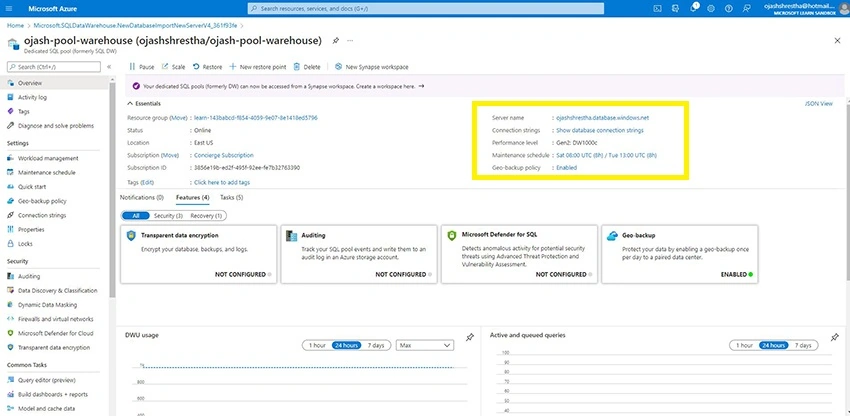Open Microsoft Defender for Cloud
Viewport: 850px width, 416px height.
(54, 333)
